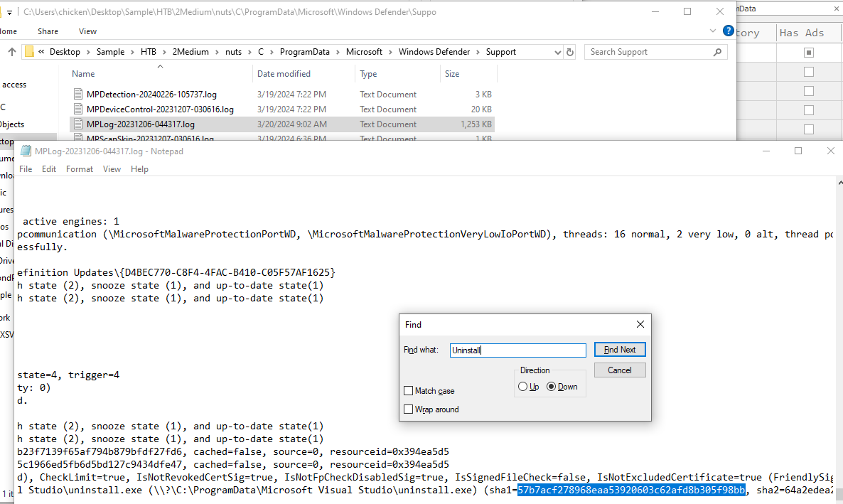
Task: Open the Format menu in Notepad
Action: [79, 169]
